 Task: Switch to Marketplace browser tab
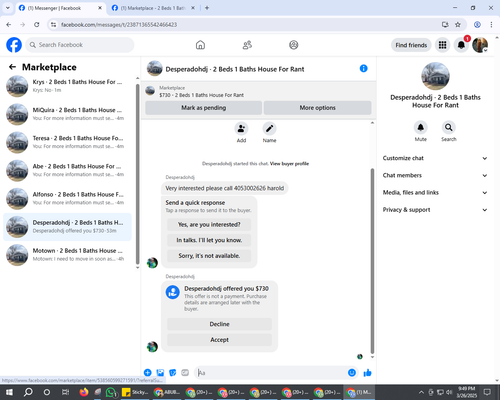tap(153, 8)
